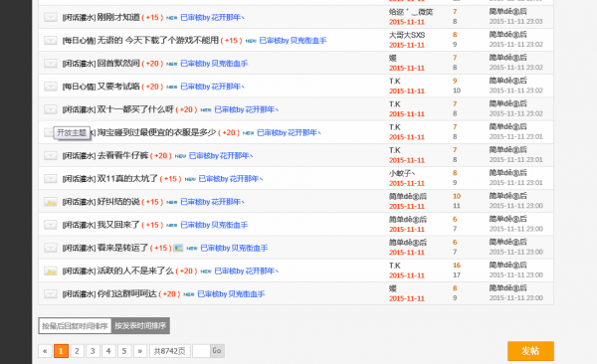The width and height of the screenshot is (597, 364).
Task: Click the hot-thread folder icon beside 活跃的人不是来了么
Action: click(51, 272)
